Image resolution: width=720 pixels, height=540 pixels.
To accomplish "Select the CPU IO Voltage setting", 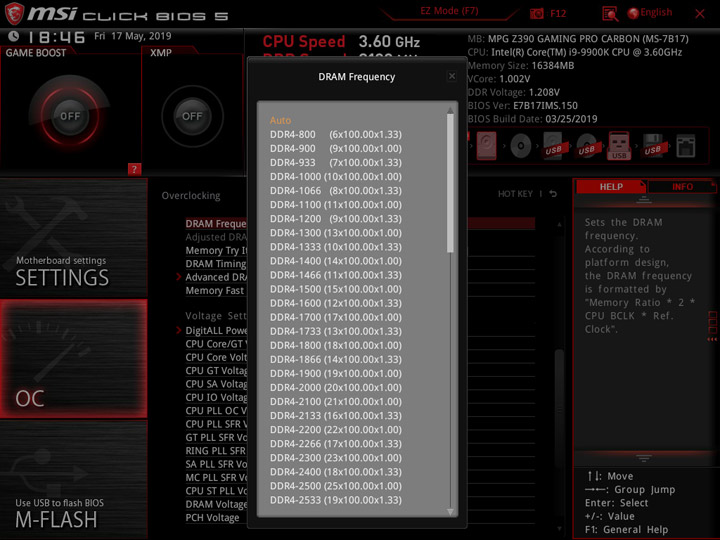I will coord(216,397).
